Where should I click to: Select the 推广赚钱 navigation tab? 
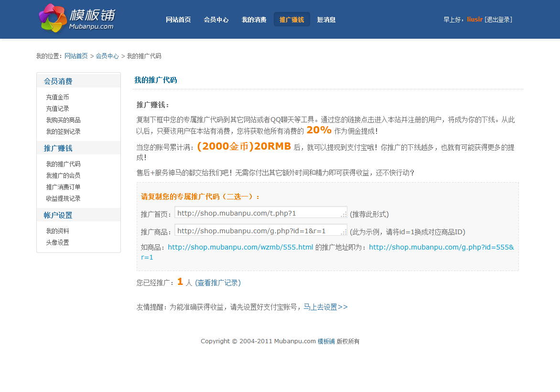click(x=291, y=20)
